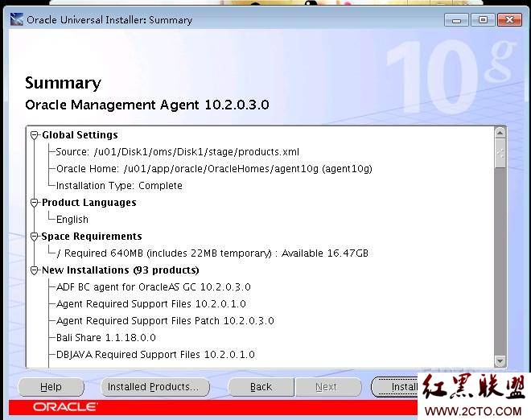The image size is (531, 420).
Task: Collapse the Global Settings tree node
Action: click(35, 135)
